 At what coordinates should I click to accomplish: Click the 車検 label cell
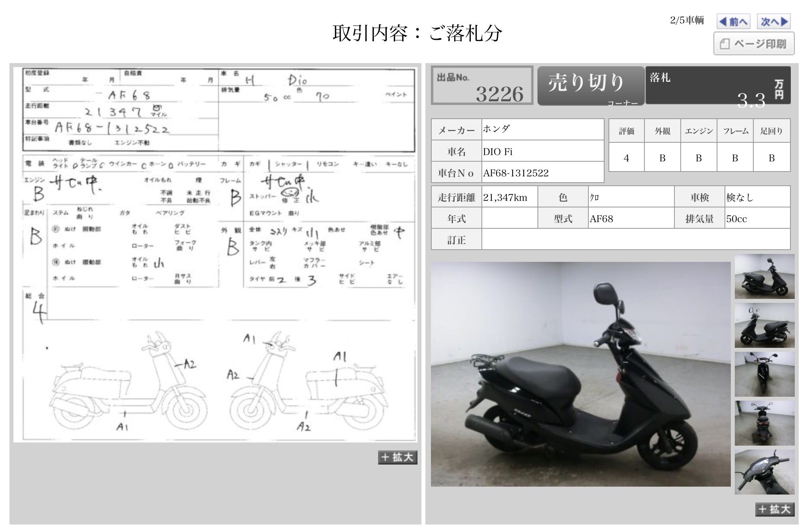(700, 197)
